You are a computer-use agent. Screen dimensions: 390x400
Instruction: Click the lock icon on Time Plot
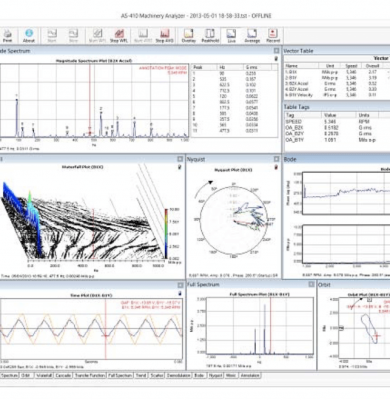click(180, 293)
